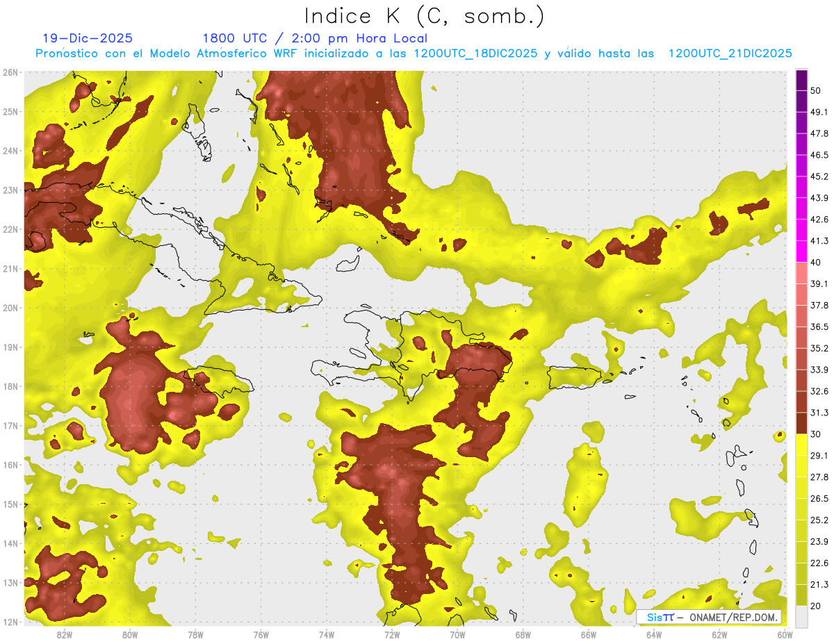Click the colorbar value 39.1
This screenshot has width=834, height=644.
[820, 283]
